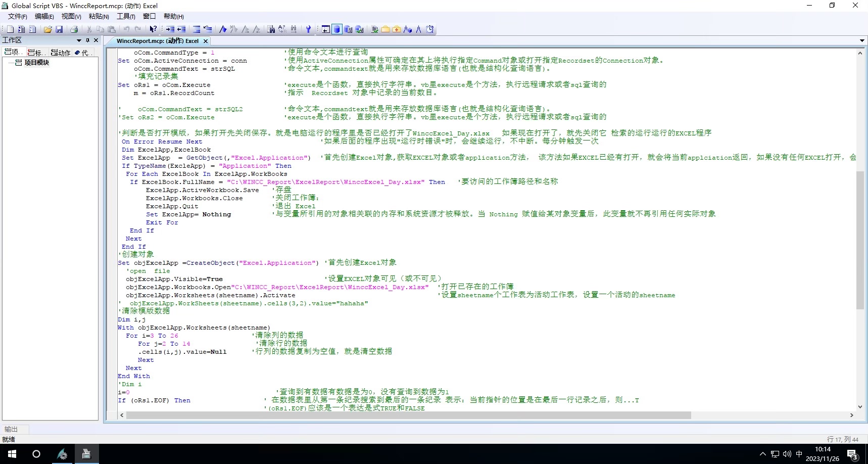Click the context help arrow icon
This screenshot has height=464, width=868.
click(153, 29)
